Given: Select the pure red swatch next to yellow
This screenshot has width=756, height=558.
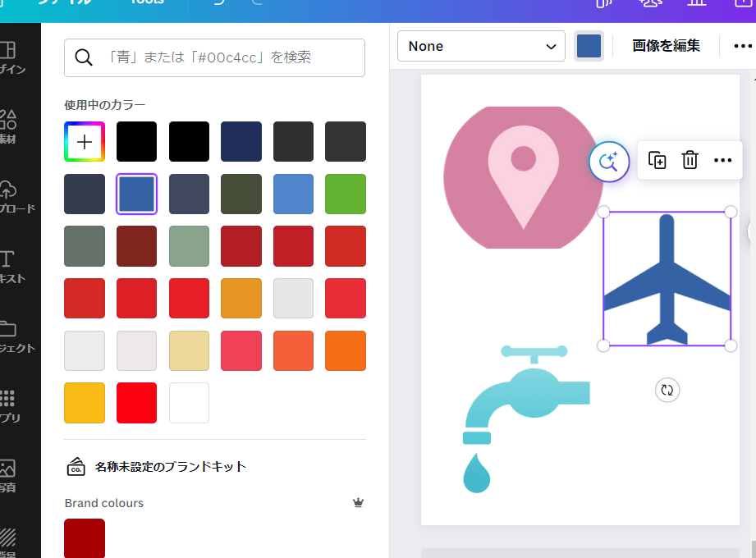Looking at the screenshot, I should pyautogui.click(x=136, y=403).
